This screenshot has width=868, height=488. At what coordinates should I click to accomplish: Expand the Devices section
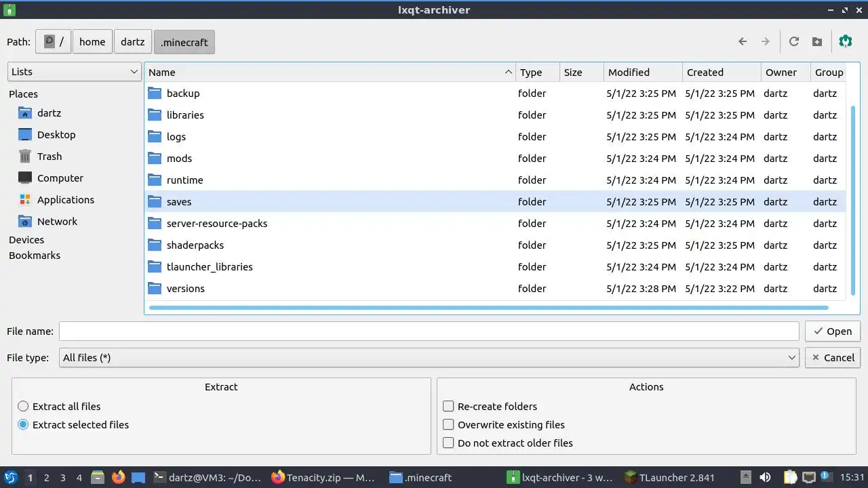[26, 240]
